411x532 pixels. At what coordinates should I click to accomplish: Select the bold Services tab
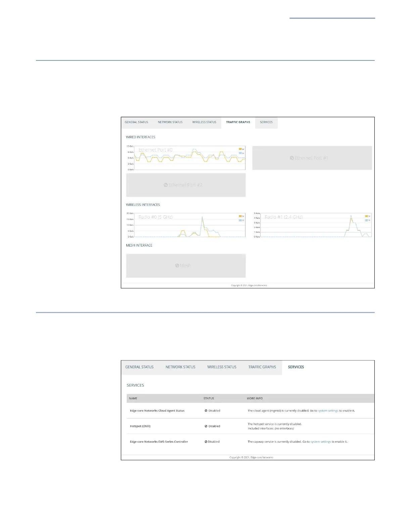tap(296, 367)
